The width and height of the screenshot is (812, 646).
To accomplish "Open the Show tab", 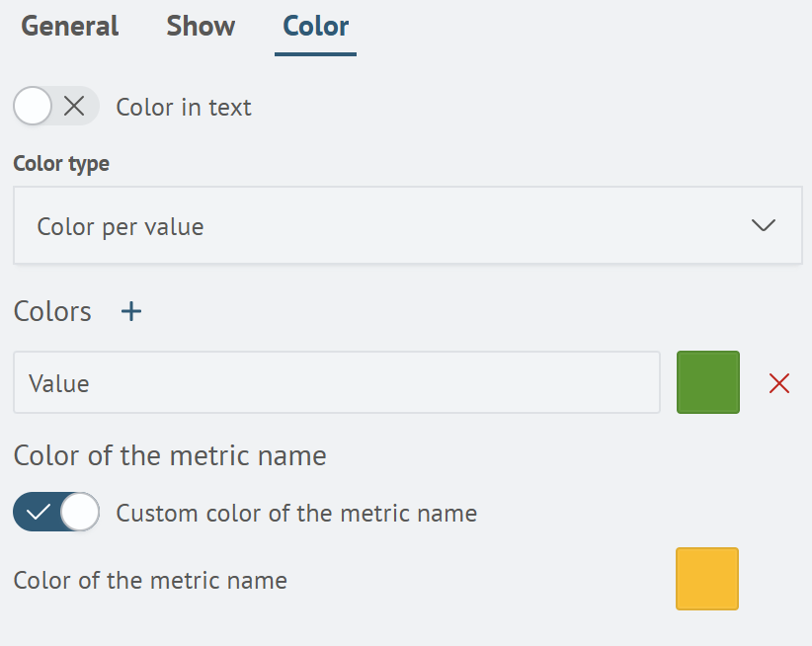I will pyautogui.click(x=201, y=27).
